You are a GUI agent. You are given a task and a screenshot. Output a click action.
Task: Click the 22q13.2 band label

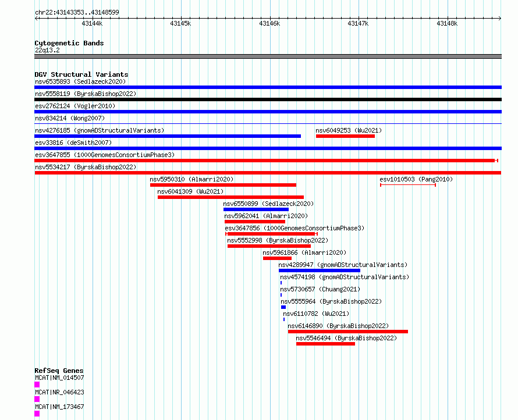47,50
